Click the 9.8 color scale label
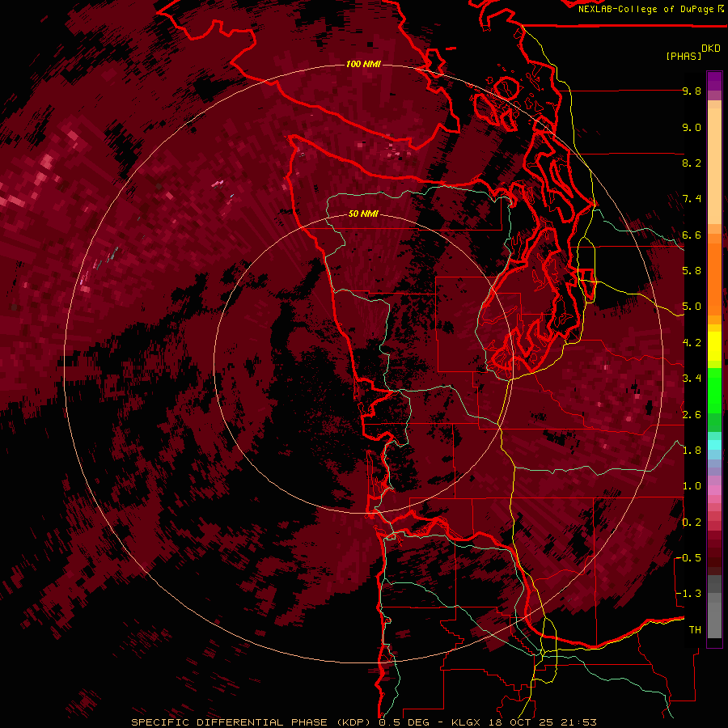 click(692, 91)
